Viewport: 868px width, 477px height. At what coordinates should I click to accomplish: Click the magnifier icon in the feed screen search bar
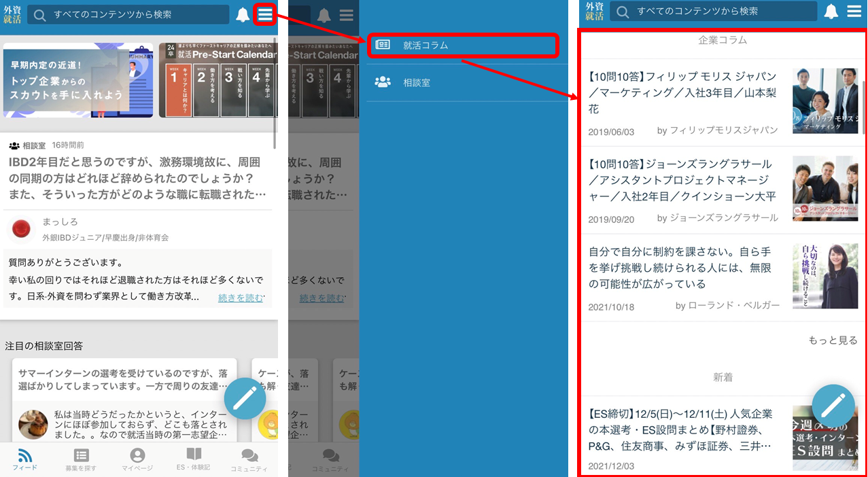40,15
